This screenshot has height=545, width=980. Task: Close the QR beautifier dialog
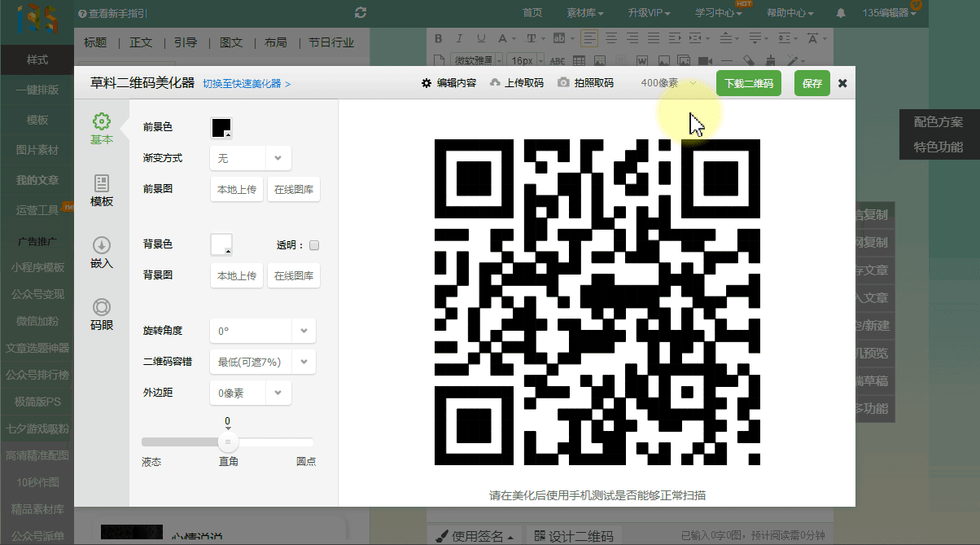click(x=842, y=83)
